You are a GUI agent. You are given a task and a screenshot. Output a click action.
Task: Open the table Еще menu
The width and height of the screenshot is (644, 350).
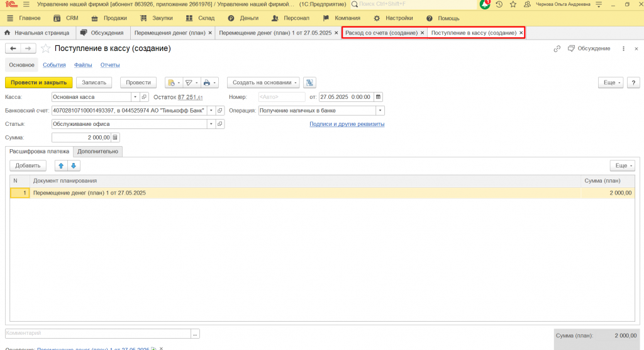coord(623,166)
